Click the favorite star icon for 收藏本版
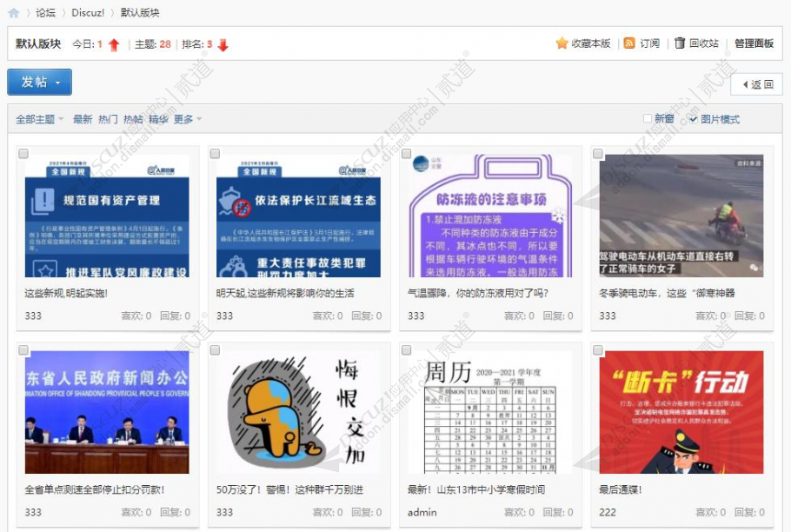Image resolution: width=791 pixels, height=532 pixels. point(562,43)
